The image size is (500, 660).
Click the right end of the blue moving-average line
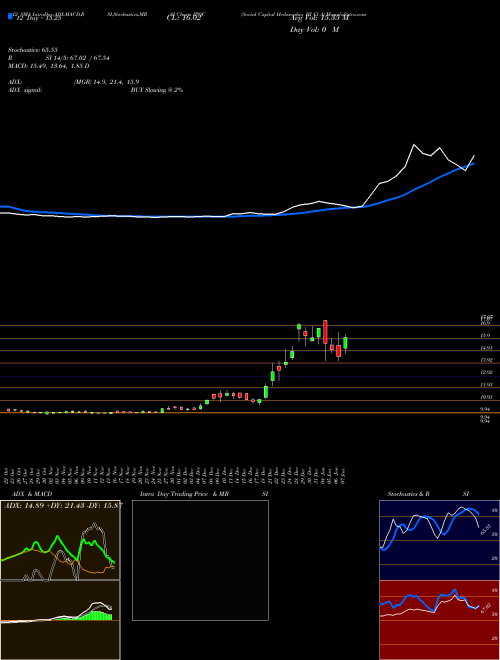click(473, 164)
